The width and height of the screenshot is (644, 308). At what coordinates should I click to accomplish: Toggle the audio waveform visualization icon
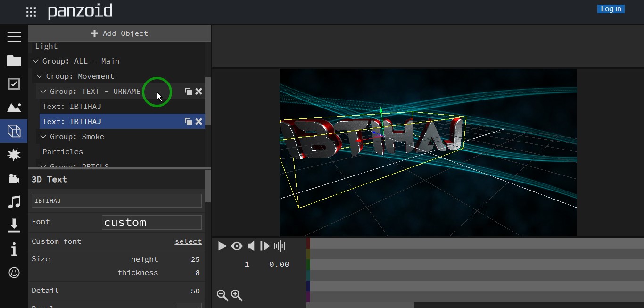[x=279, y=246]
